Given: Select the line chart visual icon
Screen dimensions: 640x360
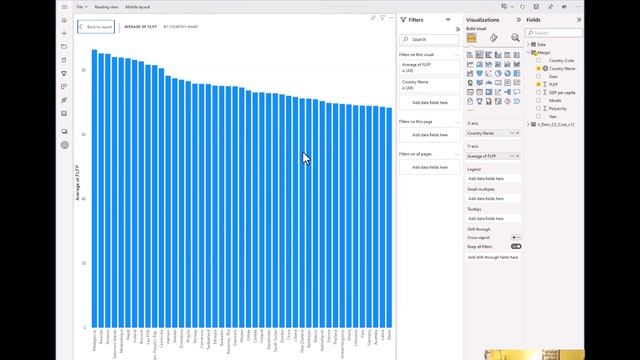Looking at the screenshot, I should [x=470, y=64].
